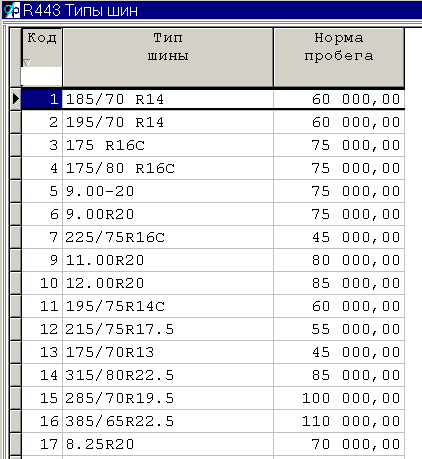
Task: Click the window icon in the title bar
Action: [11, 10]
